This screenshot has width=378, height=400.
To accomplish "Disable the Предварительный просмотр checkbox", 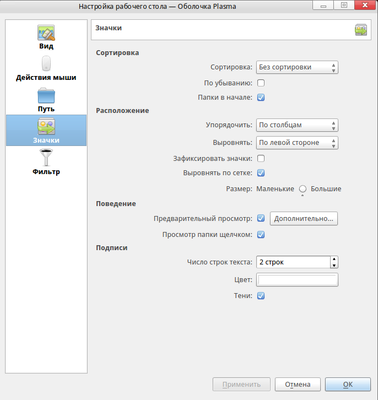I will pos(261,218).
